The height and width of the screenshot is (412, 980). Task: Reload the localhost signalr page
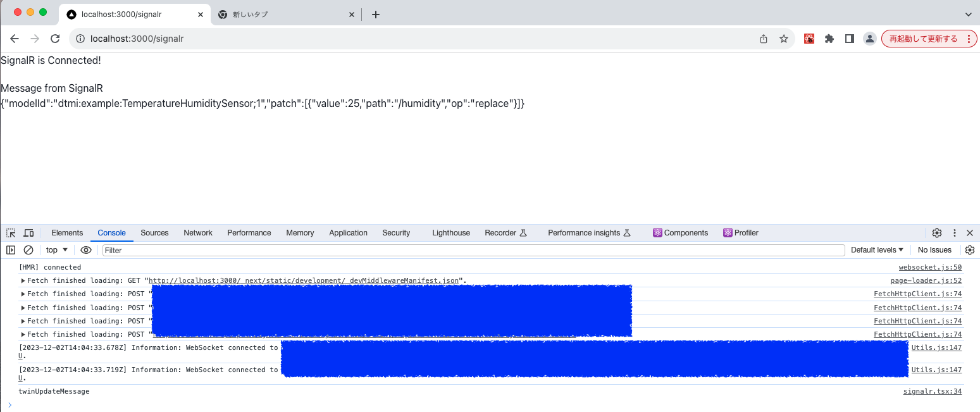pyautogui.click(x=55, y=39)
